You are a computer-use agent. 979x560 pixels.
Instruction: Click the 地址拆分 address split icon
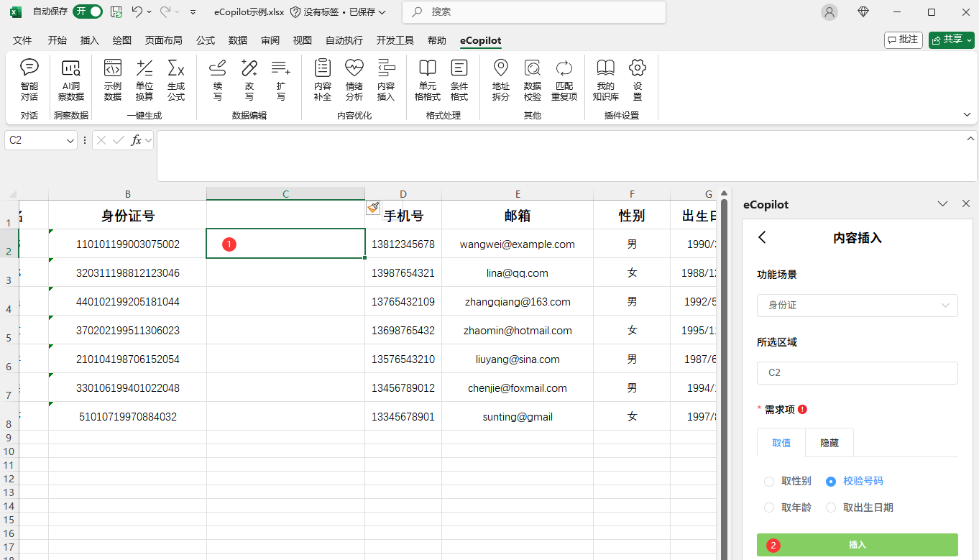[x=501, y=79]
